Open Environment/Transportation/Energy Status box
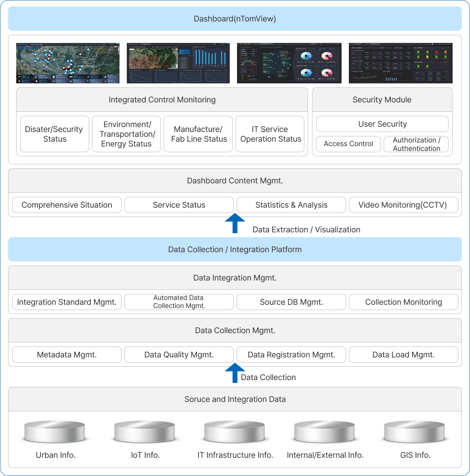 click(x=126, y=134)
